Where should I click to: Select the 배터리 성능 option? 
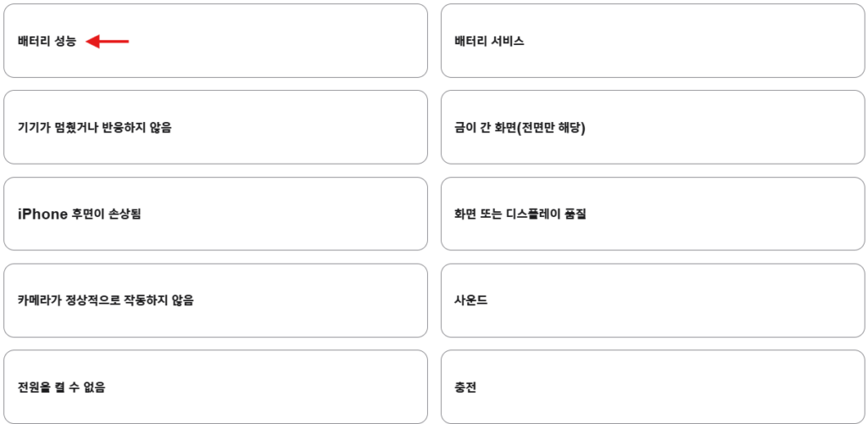pyautogui.click(x=47, y=41)
